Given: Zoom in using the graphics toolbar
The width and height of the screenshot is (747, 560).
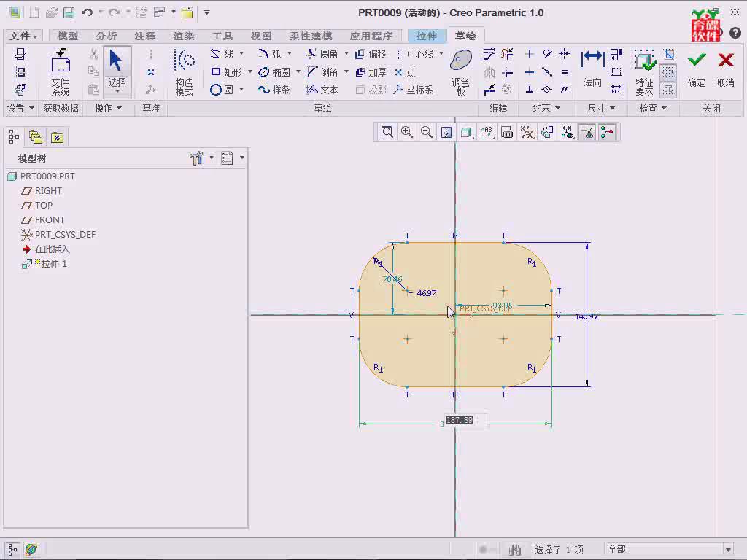Looking at the screenshot, I should 407,132.
